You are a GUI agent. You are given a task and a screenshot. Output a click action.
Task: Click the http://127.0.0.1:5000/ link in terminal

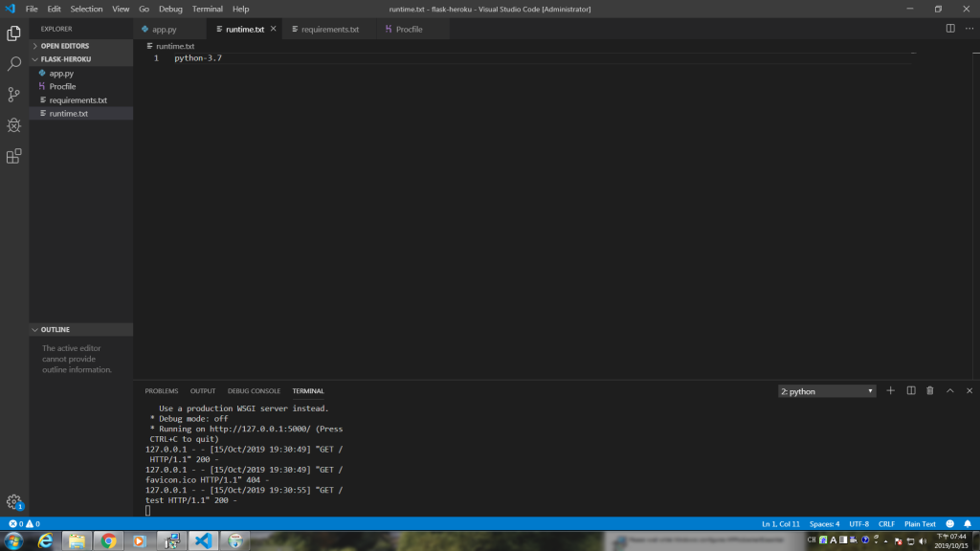pos(260,430)
